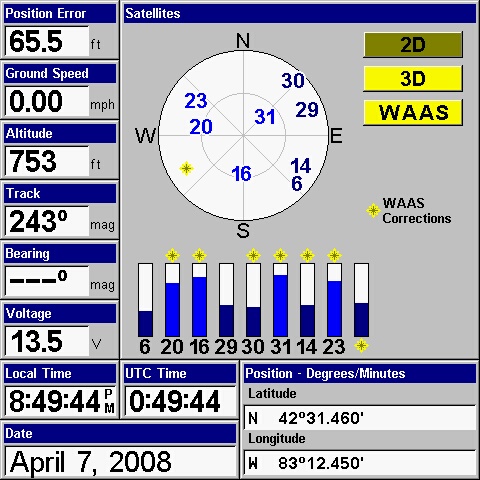Select the UTC Time value 0:49:44

click(x=180, y=401)
